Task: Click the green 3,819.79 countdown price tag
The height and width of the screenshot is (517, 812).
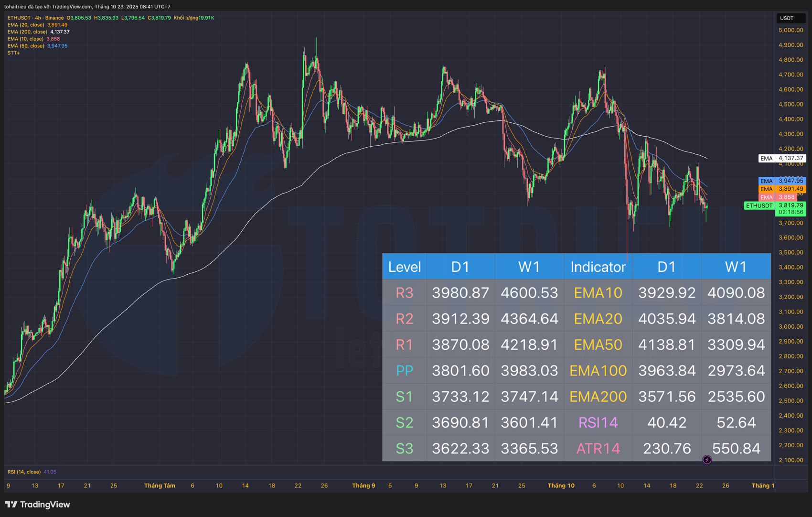Action: (791, 208)
